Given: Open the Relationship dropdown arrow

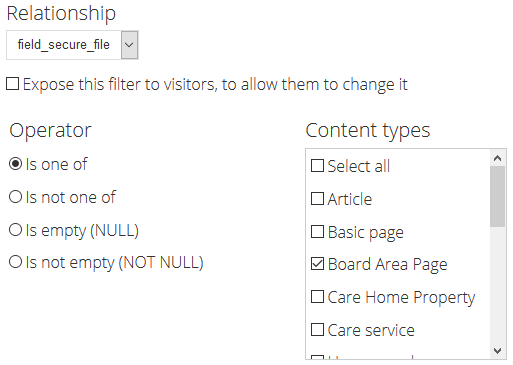Looking at the screenshot, I should click(x=129, y=45).
